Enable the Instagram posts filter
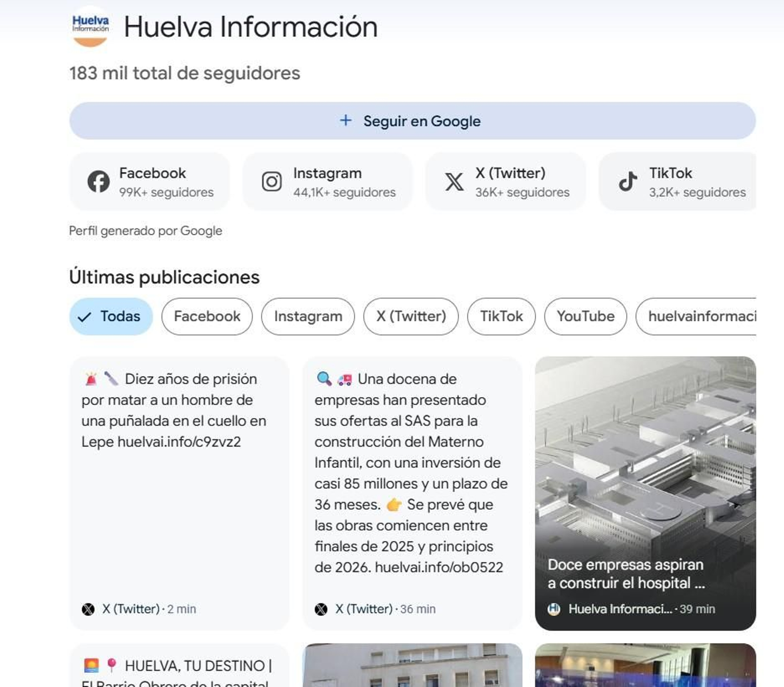 308,316
